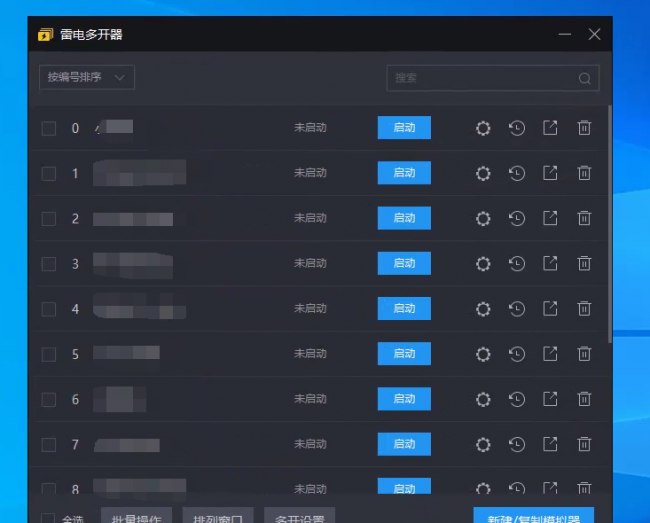Click the emulator list vertical scrollbar

click(610, 224)
